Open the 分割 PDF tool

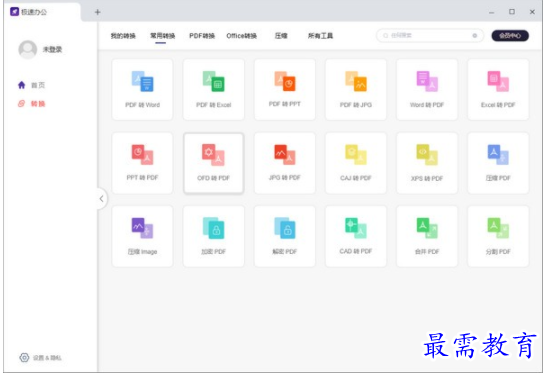pos(498,236)
